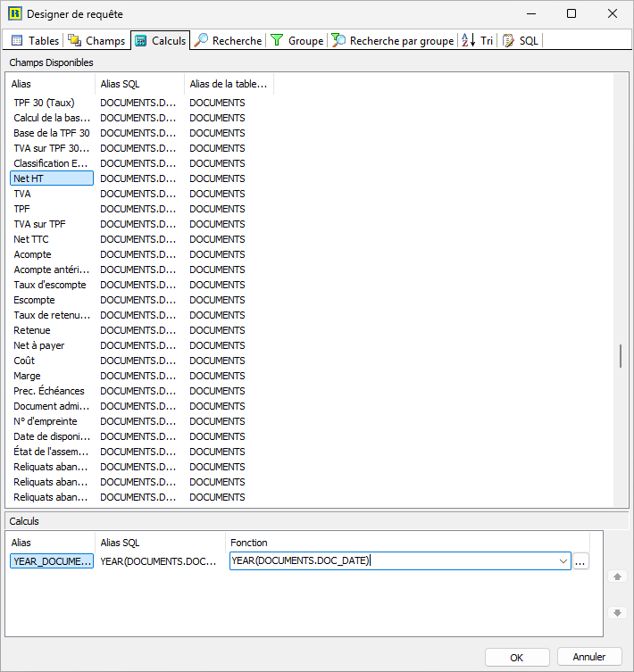Select the État de l'assem... field

click(x=52, y=452)
